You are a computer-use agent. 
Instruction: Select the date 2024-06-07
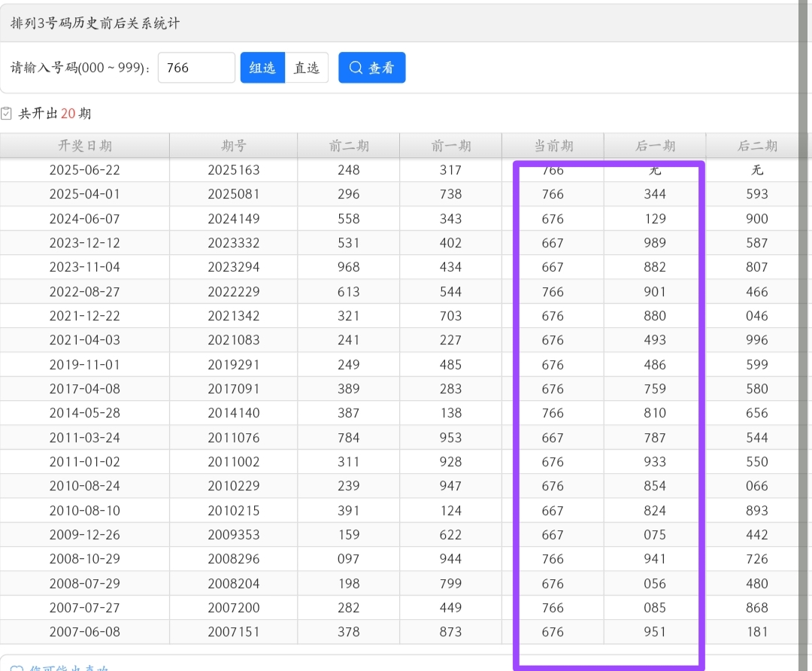[85, 219]
